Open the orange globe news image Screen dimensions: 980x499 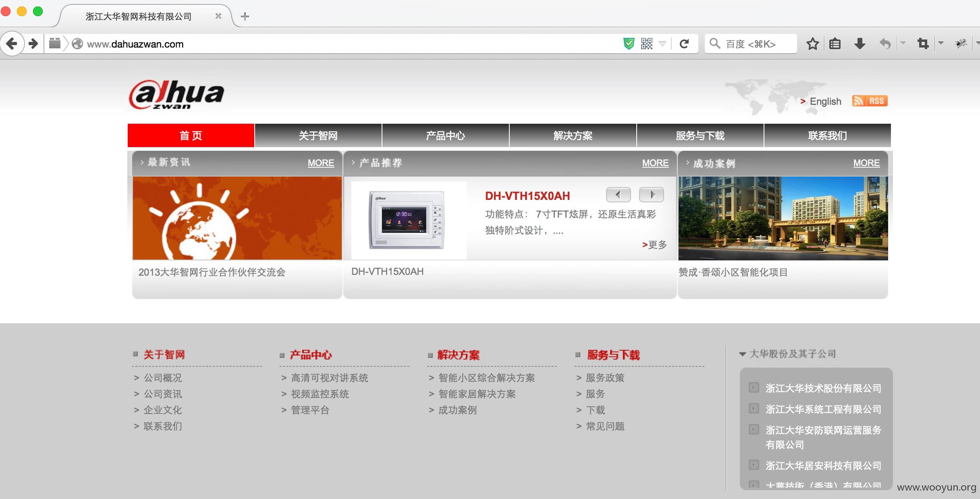(x=237, y=218)
